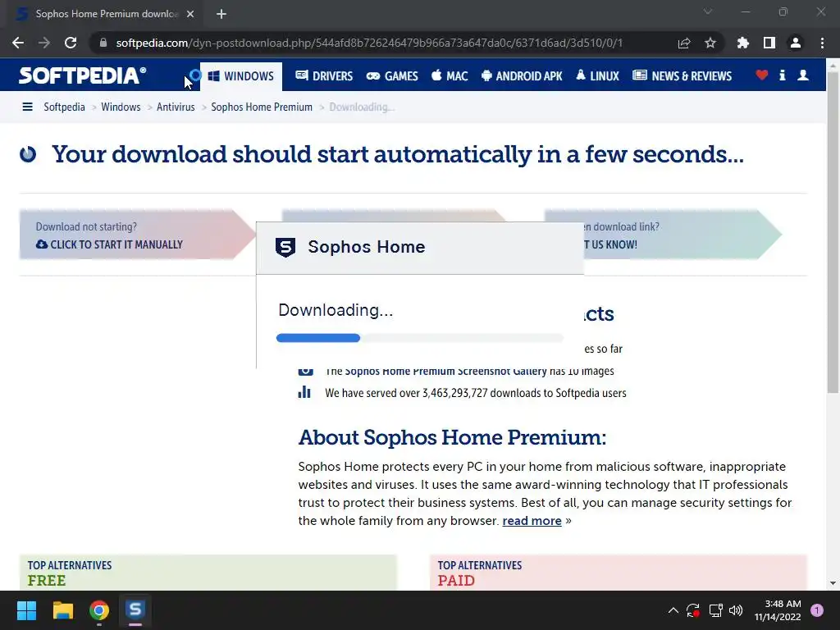Click the browser forward arrow
840x630 pixels.
click(44, 43)
